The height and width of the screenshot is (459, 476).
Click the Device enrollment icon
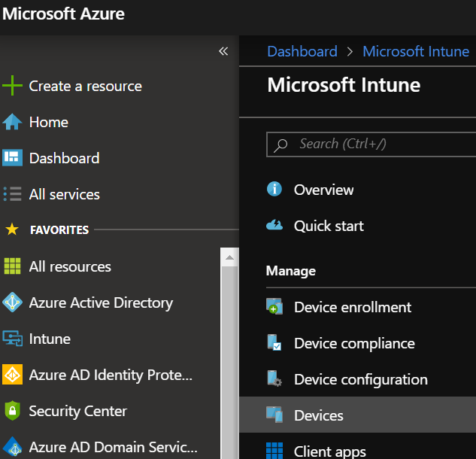coord(274,307)
